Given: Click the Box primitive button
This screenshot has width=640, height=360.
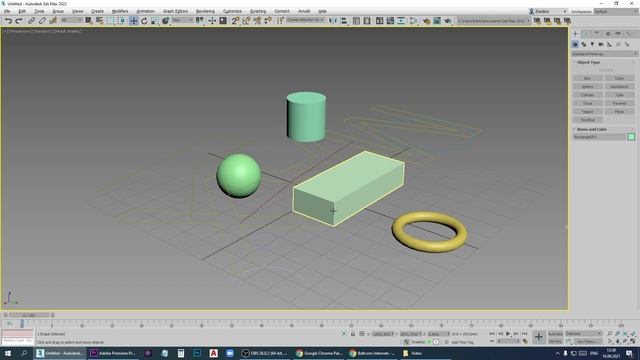Looking at the screenshot, I should click(588, 78).
